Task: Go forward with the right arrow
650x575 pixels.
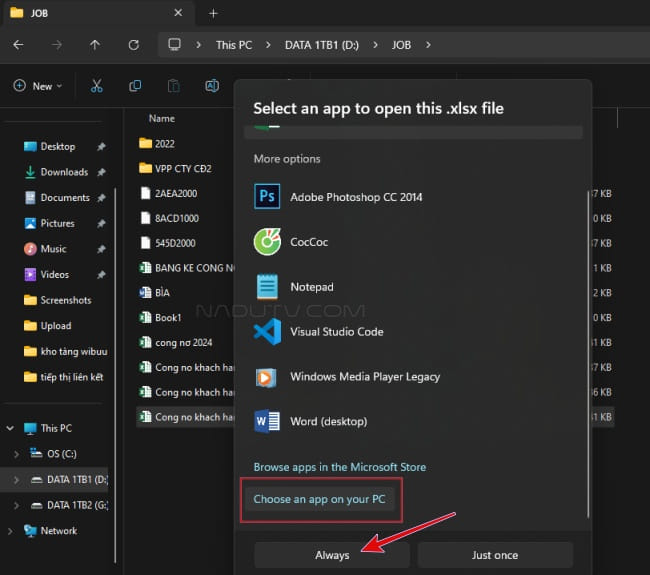Action: coord(57,45)
